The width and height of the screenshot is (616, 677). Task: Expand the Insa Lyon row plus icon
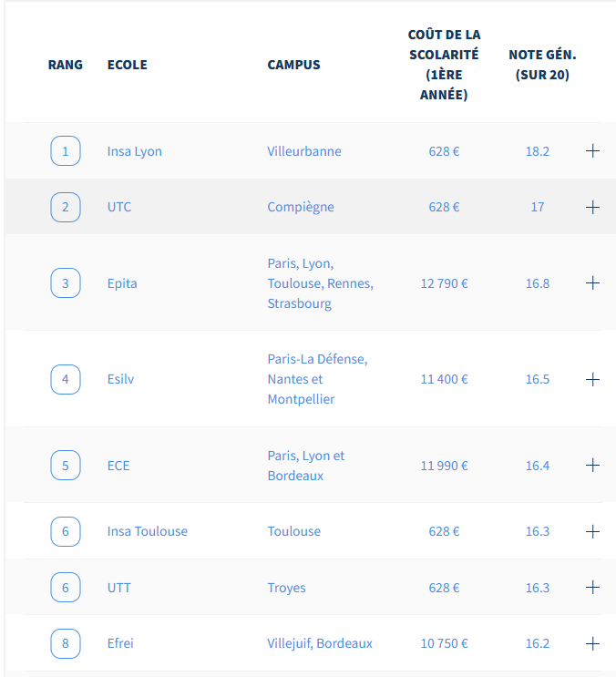coord(592,151)
